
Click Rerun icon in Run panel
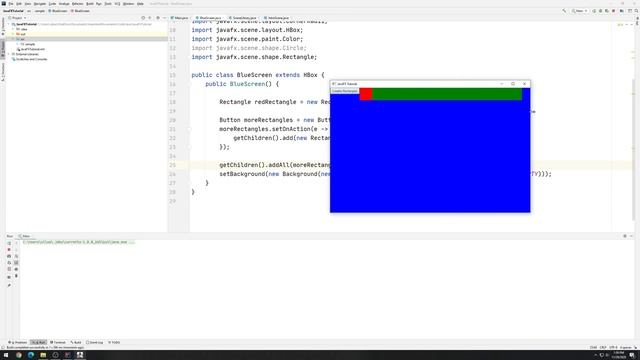point(9,243)
